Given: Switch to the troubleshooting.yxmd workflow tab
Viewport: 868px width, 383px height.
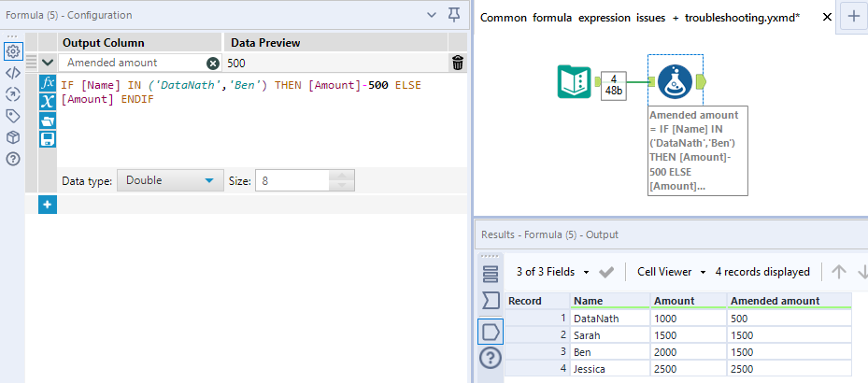Looking at the screenshot, I should point(640,18).
